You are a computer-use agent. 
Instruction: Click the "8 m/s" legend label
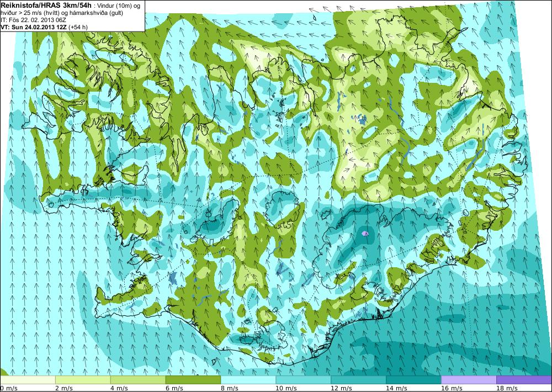pyautogui.click(x=229, y=388)
